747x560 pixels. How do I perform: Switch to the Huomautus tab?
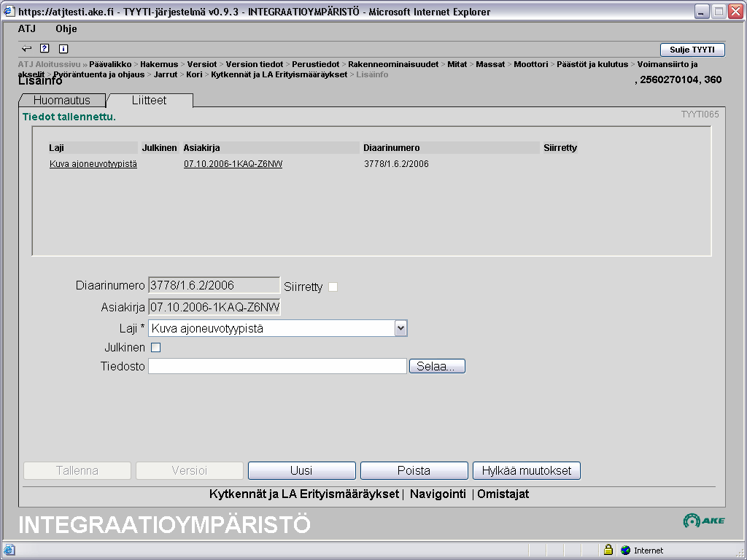(x=61, y=101)
